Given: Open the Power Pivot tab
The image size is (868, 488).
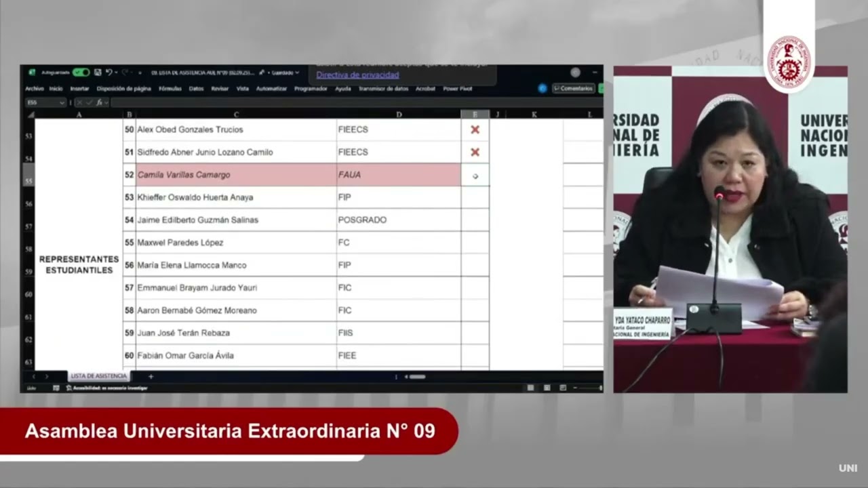Looking at the screenshot, I should pos(458,89).
